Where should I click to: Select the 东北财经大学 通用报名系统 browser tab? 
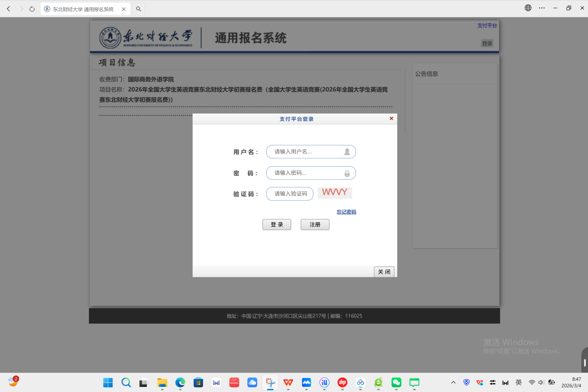pos(82,9)
